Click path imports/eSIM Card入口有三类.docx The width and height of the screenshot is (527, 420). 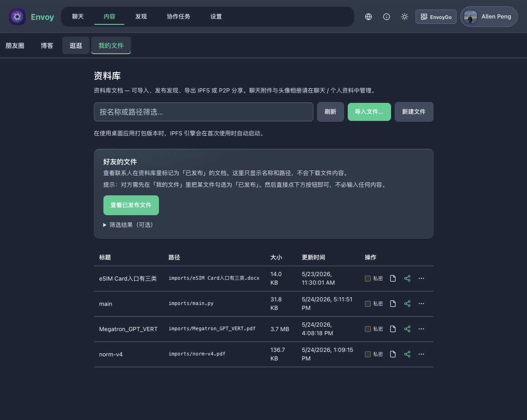[x=214, y=278]
